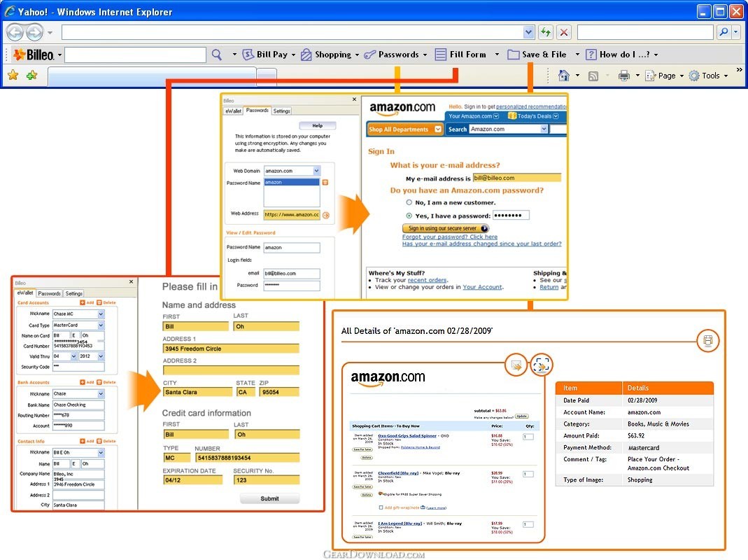Go back with the browser Back arrow
The image size is (748, 560).
click(x=15, y=32)
